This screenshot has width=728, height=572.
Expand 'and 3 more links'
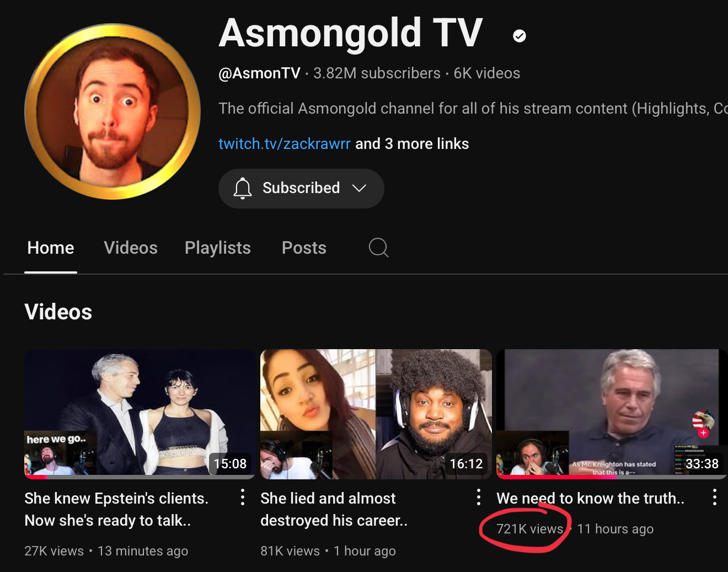click(412, 144)
